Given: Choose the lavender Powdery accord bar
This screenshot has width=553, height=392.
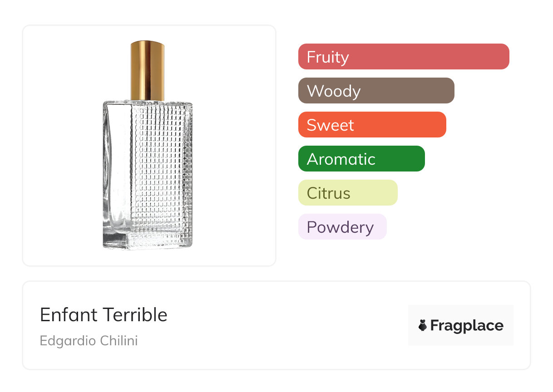Looking at the screenshot, I should click(x=342, y=227).
